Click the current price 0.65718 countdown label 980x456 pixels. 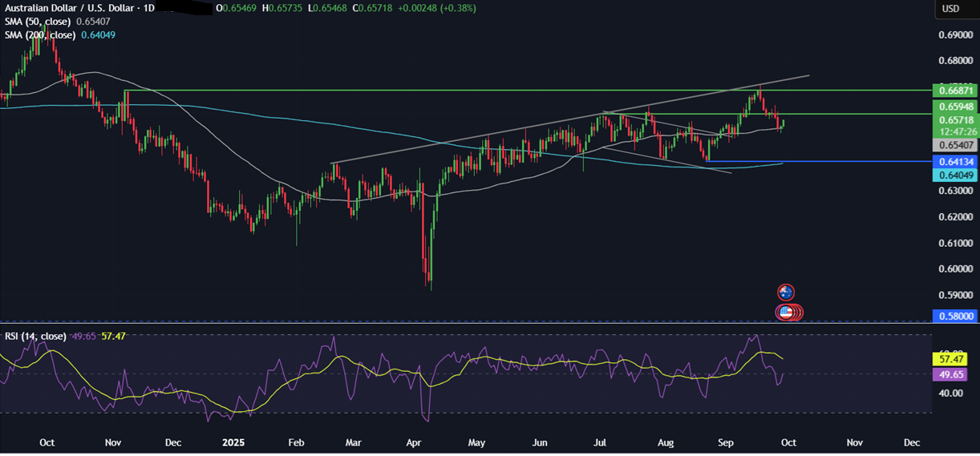[x=954, y=124]
